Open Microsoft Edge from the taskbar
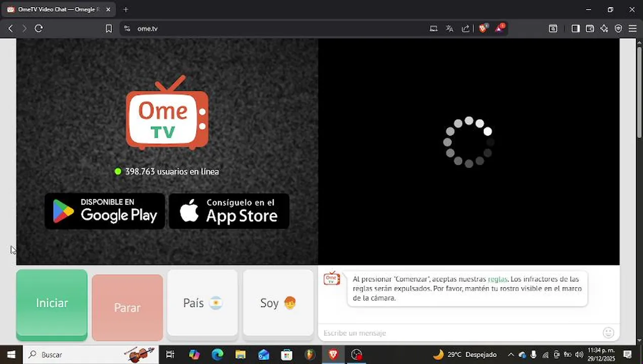The height and width of the screenshot is (364, 643). 218,354
